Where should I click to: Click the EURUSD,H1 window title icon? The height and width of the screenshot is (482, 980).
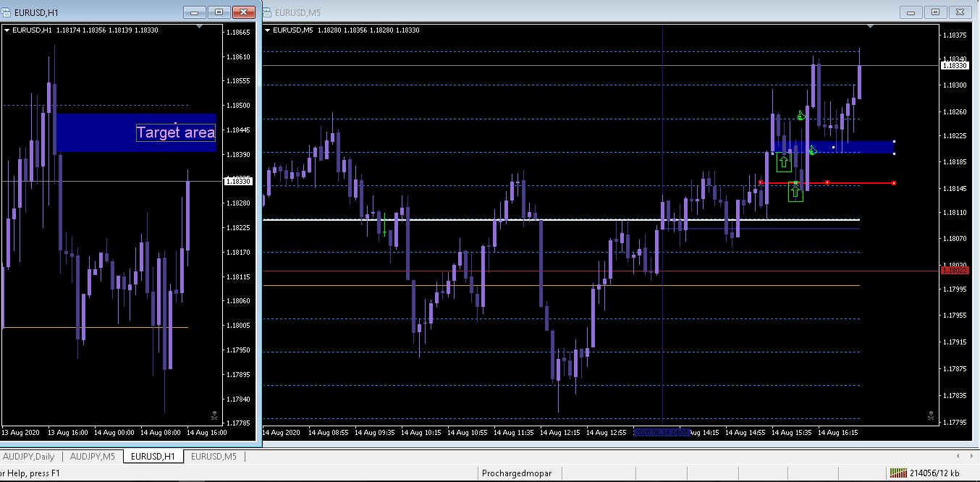tap(7, 12)
